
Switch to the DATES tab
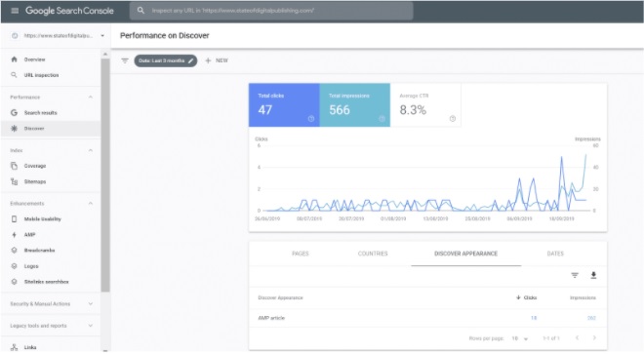click(x=555, y=254)
